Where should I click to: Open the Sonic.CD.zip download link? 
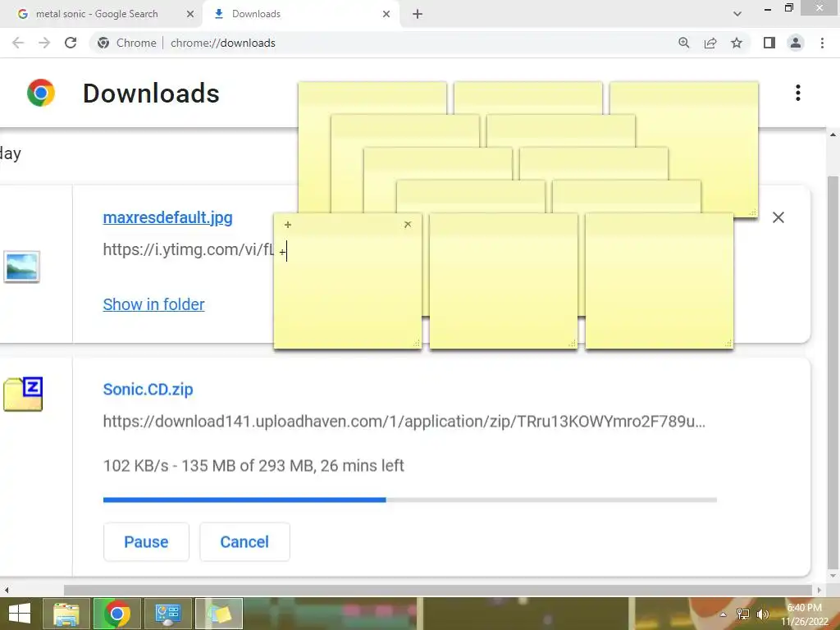click(148, 389)
